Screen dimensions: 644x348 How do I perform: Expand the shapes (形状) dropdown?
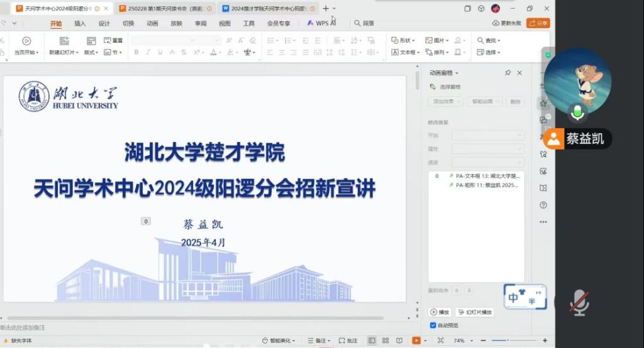pos(404,40)
